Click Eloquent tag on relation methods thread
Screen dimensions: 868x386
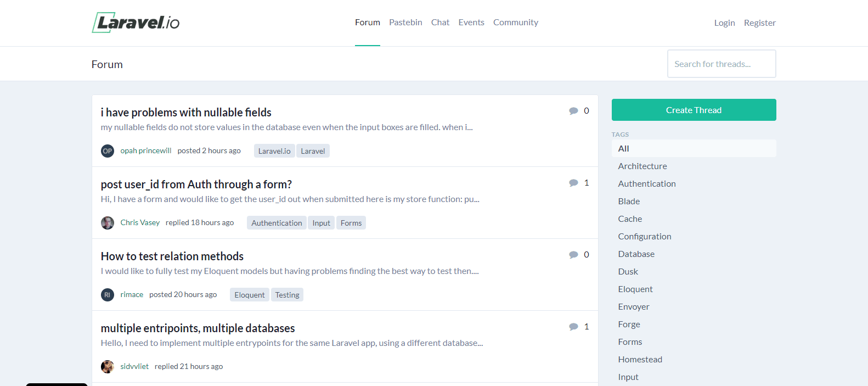250,295
